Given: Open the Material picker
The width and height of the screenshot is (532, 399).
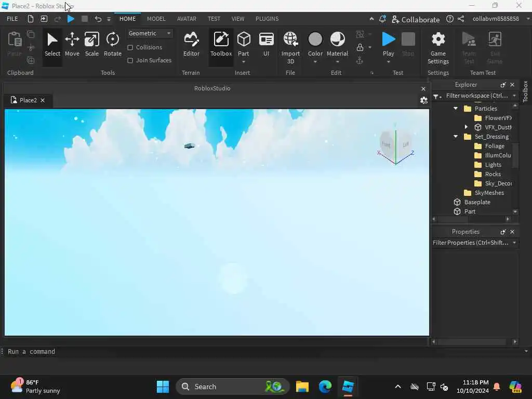Looking at the screenshot, I should click(x=337, y=39).
